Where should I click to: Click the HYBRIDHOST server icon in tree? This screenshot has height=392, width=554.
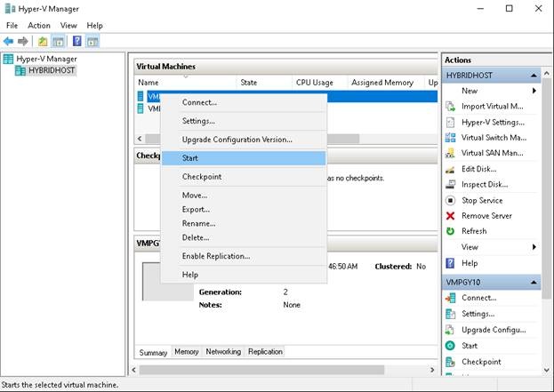tap(20, 70)
